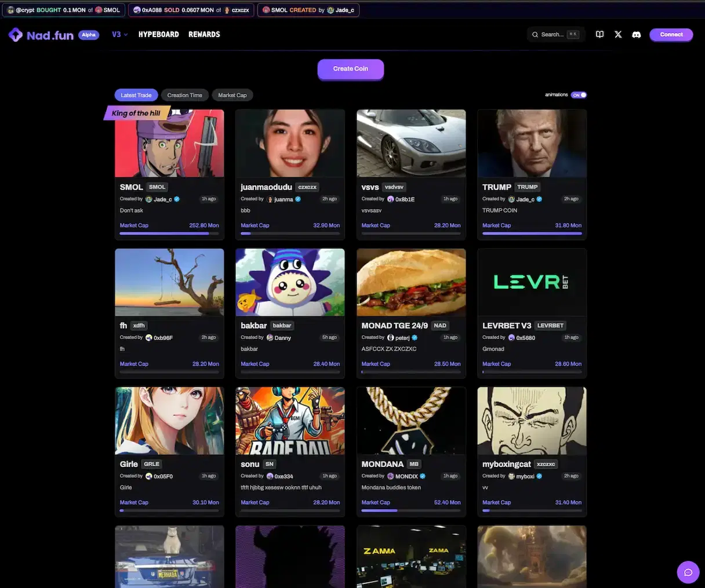705x588 pixels.
Task: Open the chat support bubble icon
Action: [688, 572]
